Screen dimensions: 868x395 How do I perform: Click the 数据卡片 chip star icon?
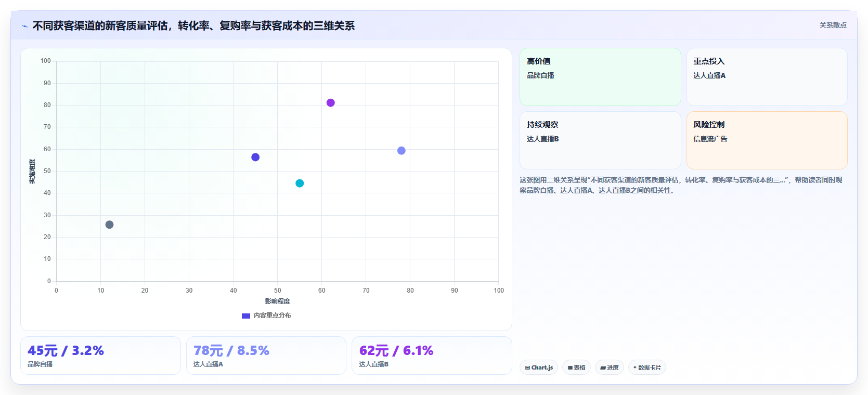(635, 367)
